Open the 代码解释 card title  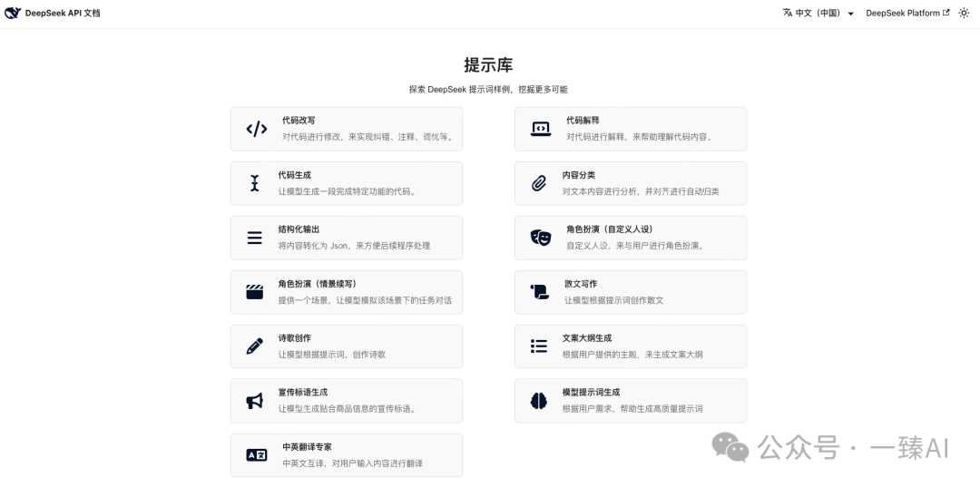[583, 121]
